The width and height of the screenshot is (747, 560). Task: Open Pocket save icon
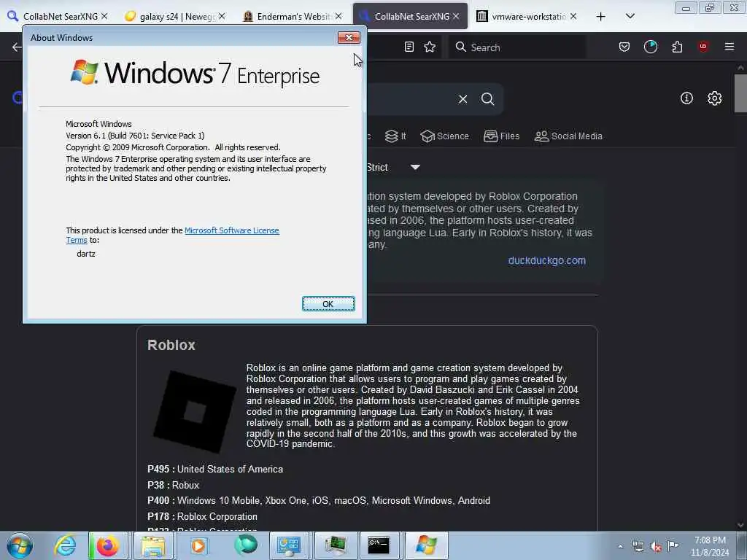tap(624, 47)
